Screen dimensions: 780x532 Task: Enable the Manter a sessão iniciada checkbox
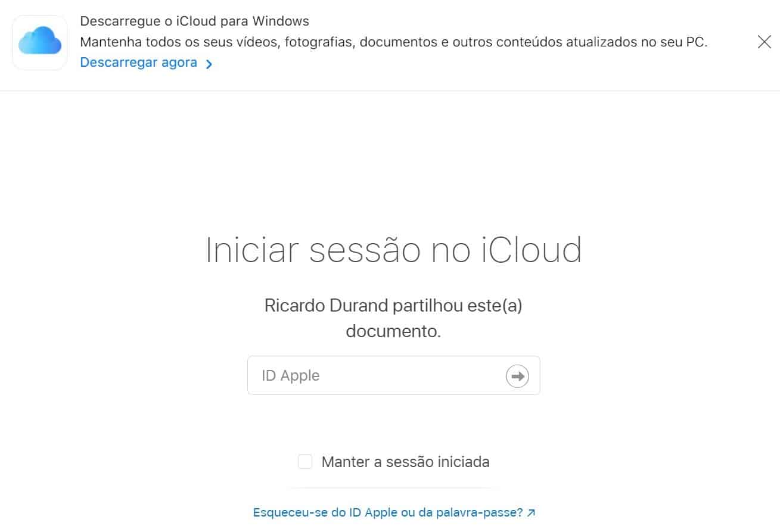tap(305, 462)
